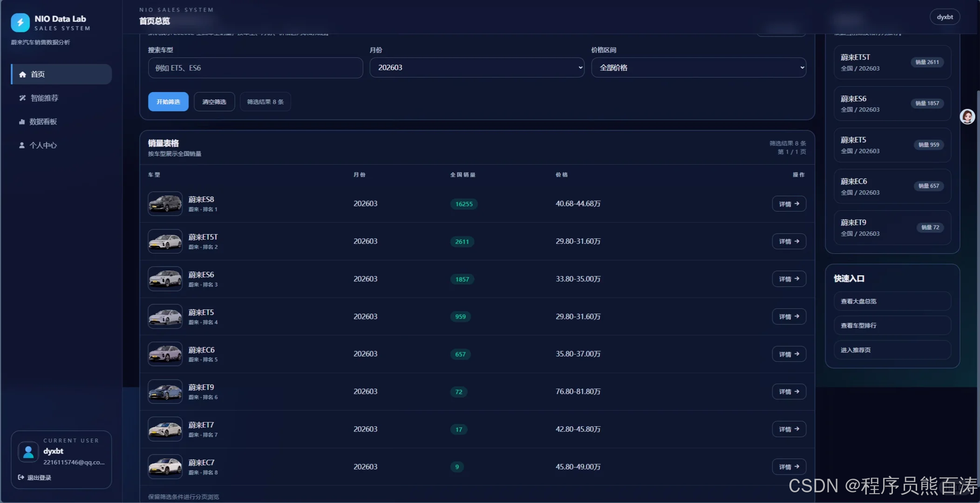This screenshot has width=980, height=503.
Task: Select the 蔚来EC6 ranking card on the right
Action: click(892, 186)
